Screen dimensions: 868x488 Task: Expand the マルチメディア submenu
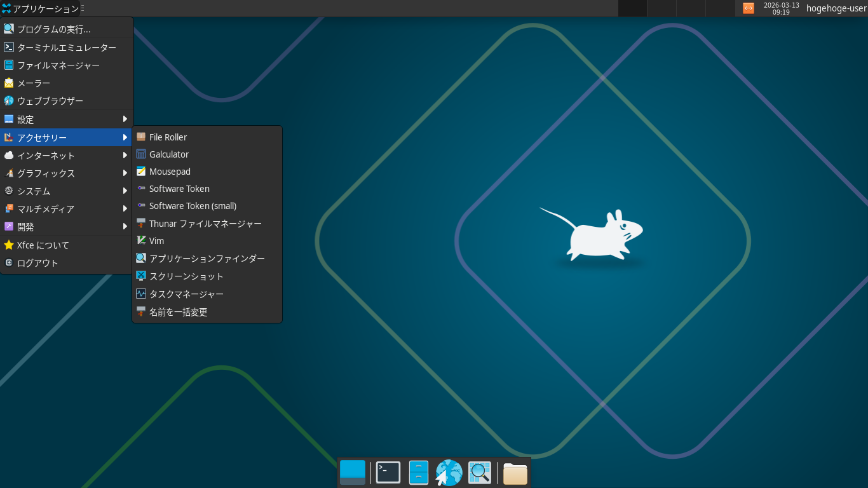click(x=64, y=208)
